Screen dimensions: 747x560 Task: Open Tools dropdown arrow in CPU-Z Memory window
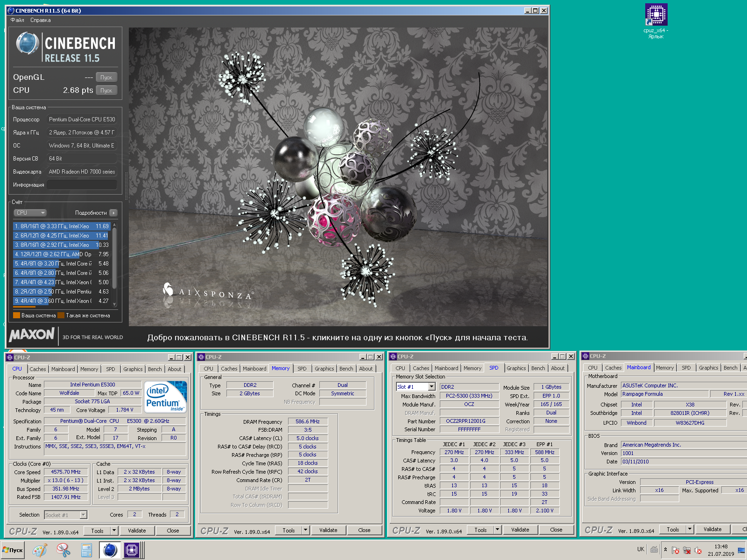(305, 530)
